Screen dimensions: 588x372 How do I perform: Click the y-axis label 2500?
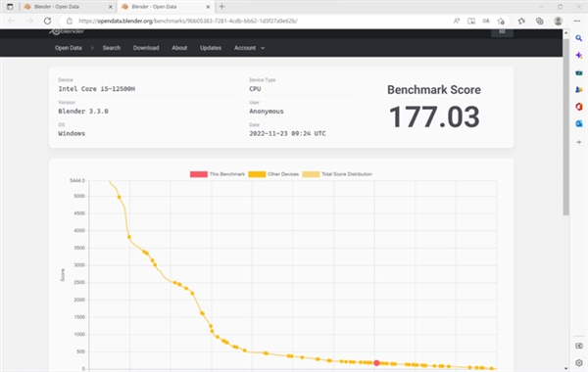tap(79, 283)
